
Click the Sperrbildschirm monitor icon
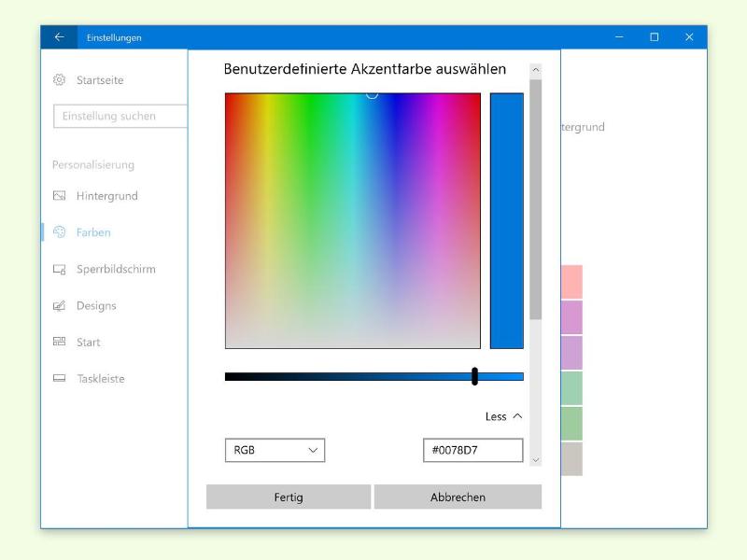[60, 270]
